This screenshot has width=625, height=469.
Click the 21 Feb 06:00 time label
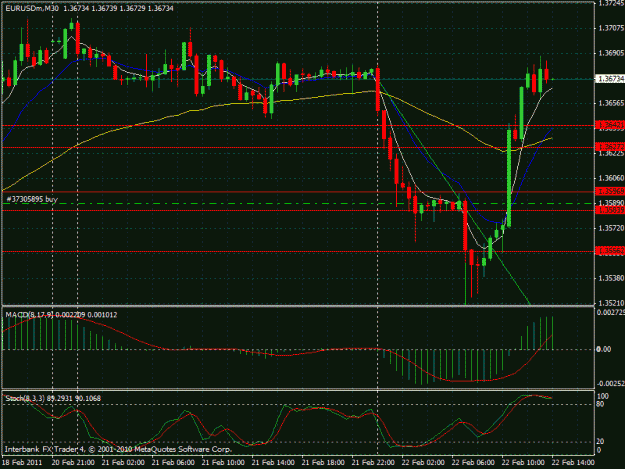click(x=173, y=463)
